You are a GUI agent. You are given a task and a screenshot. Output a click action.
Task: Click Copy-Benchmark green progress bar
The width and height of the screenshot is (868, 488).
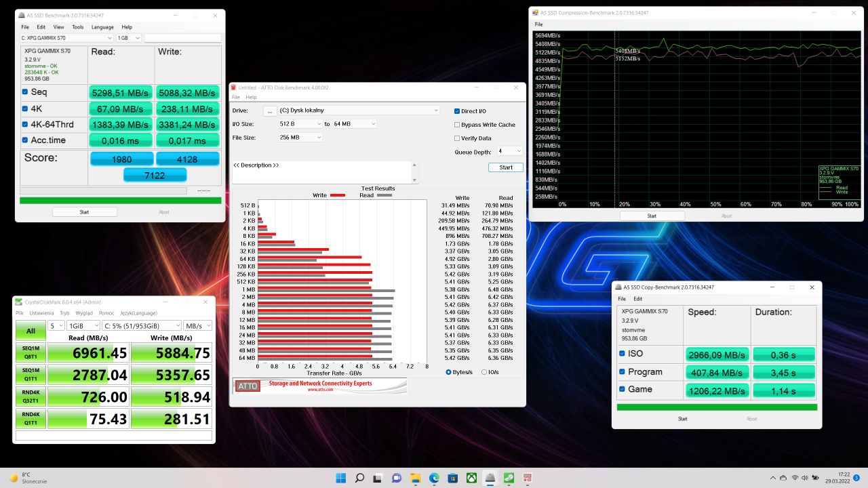[717, 407]
